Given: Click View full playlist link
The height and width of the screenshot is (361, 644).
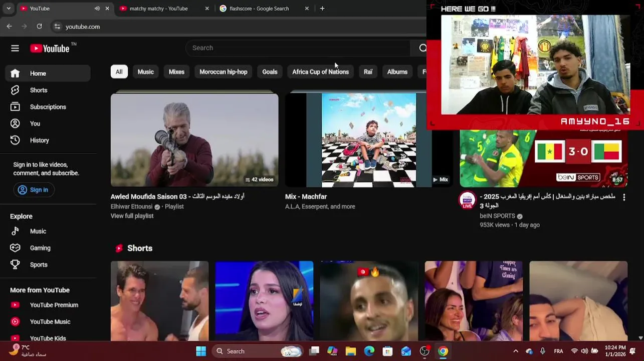Looking at the screenshot, I should point(132,216).
